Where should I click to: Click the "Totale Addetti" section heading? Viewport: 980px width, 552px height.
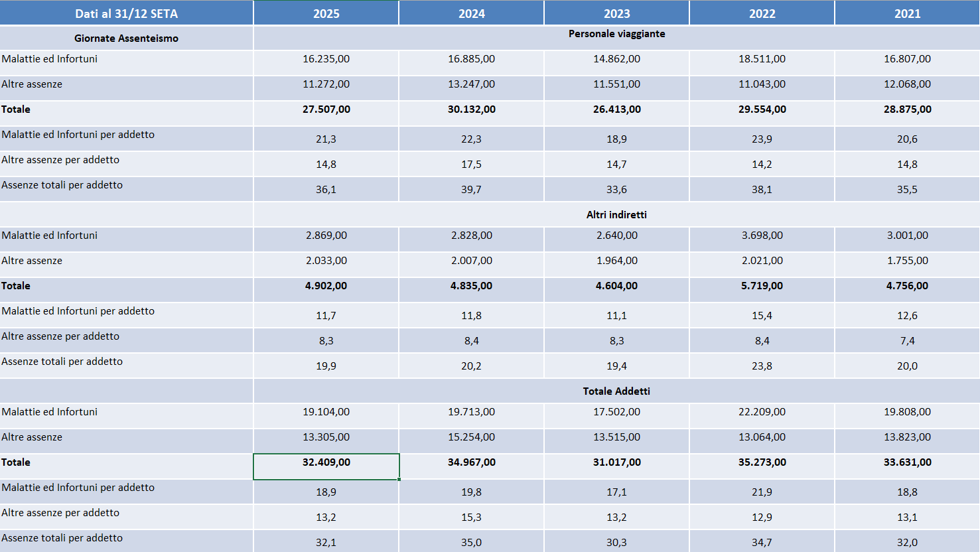pos(616,391)
